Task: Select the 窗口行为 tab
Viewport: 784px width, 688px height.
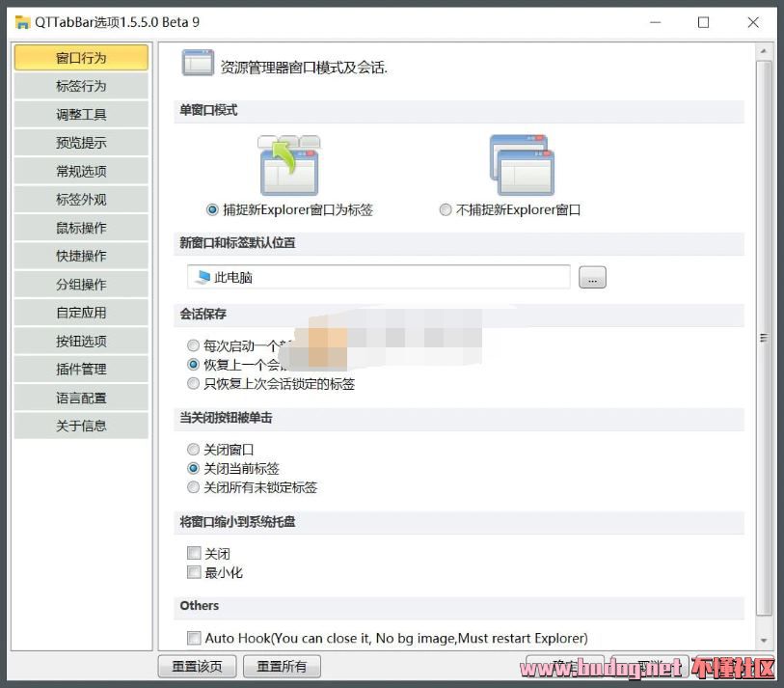Action: tap(81, 58)
